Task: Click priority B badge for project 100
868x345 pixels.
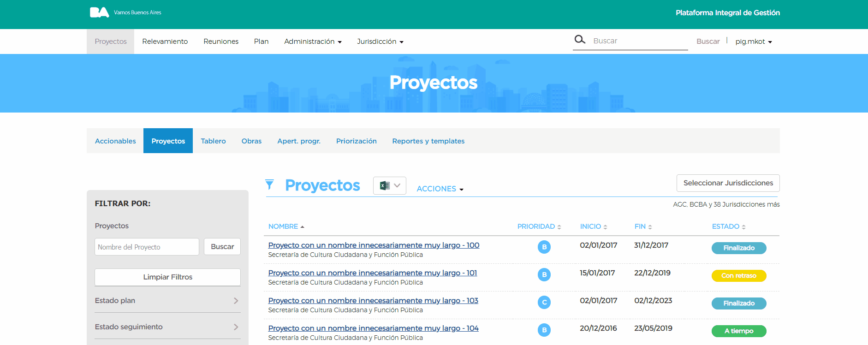Action: [544, 247]
